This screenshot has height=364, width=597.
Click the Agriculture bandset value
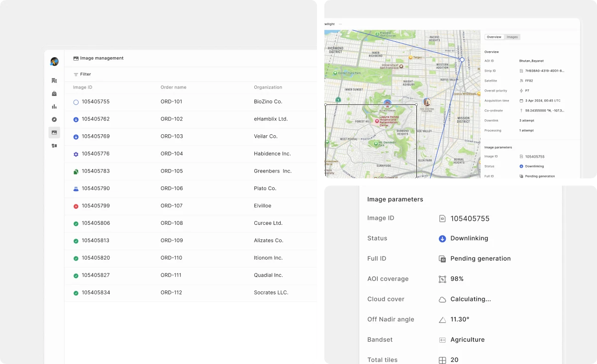click(468, 340)
